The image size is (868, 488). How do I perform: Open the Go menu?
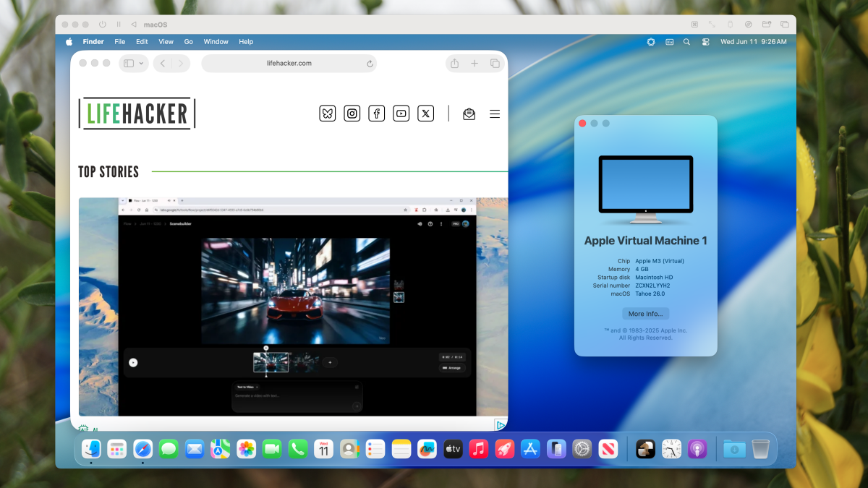click(189, 42)
